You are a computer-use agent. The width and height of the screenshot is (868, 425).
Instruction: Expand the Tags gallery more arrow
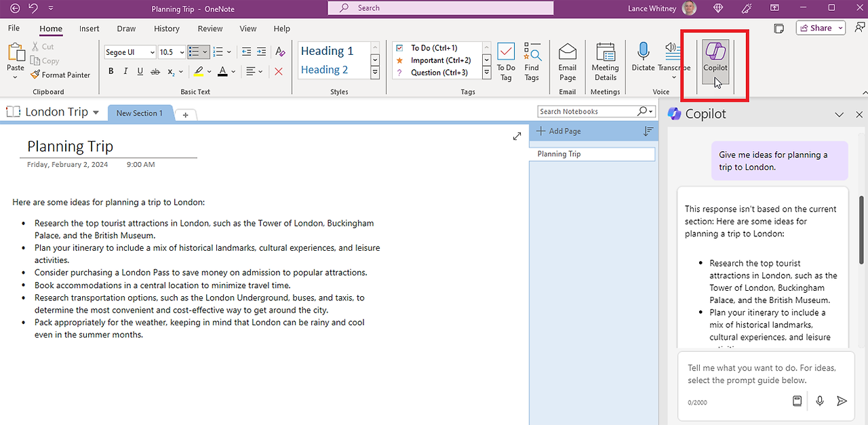486,73
